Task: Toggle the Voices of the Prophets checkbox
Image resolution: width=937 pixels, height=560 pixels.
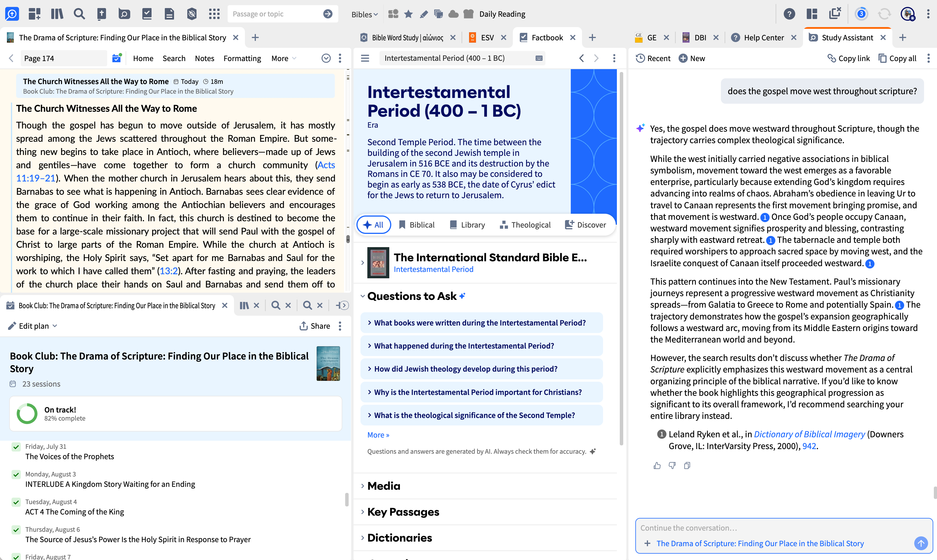Action: [16, 447]
